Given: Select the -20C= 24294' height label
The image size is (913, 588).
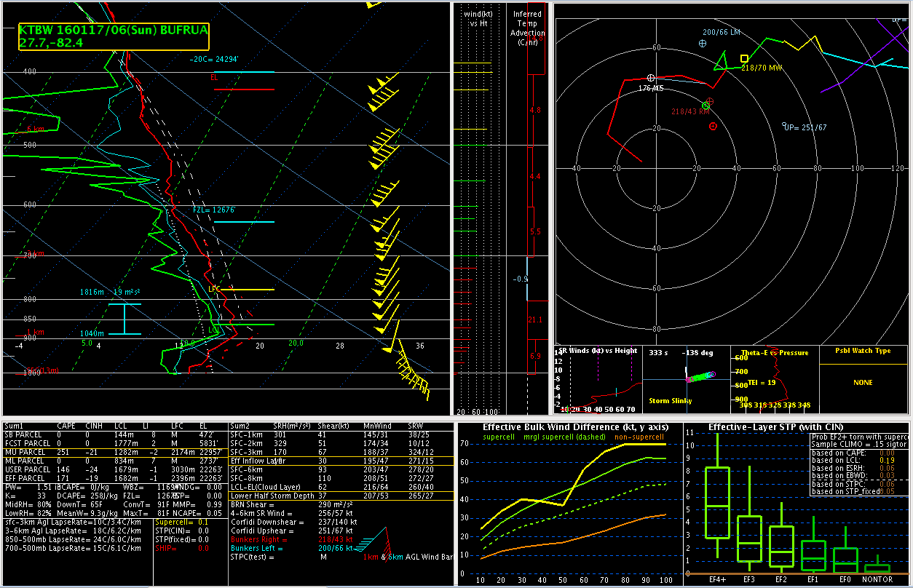Looking at the screenshot, I should click(x=214, y=60).
